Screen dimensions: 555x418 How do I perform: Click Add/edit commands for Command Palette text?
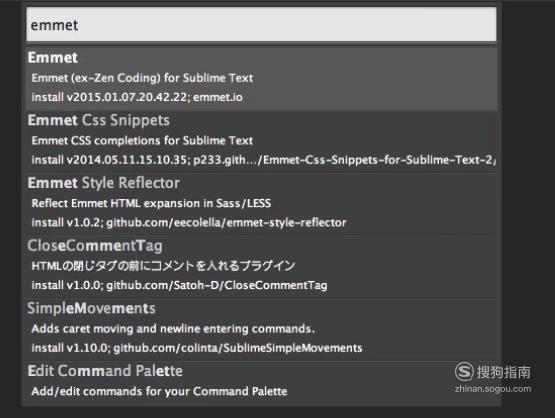[159, 391]
